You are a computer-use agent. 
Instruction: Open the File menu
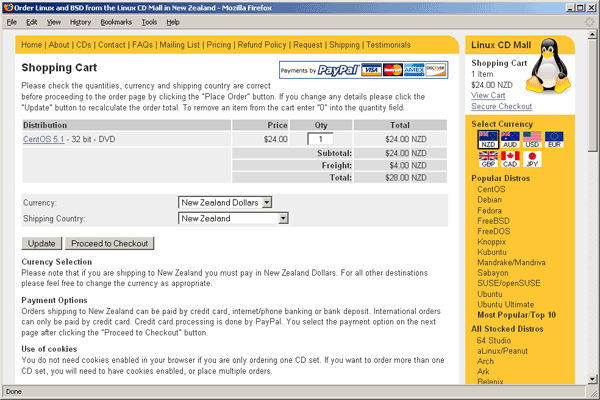point(11,22)
